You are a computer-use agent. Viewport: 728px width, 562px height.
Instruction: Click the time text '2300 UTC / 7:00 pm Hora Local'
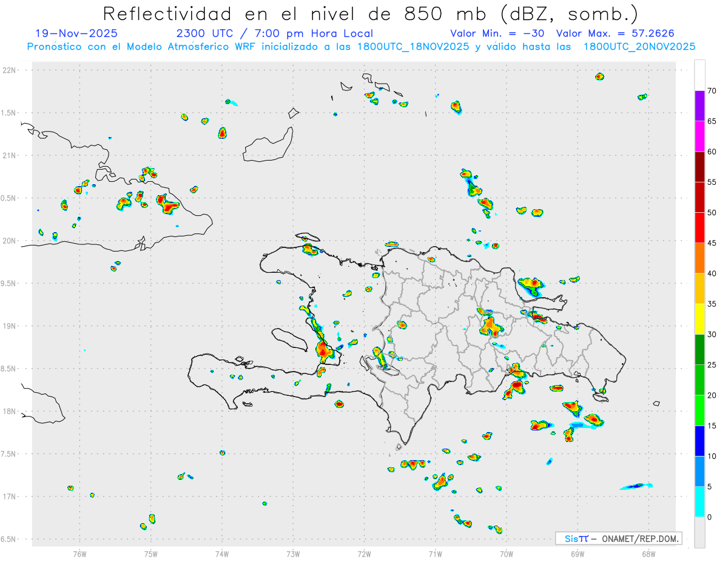(x=275, y=33)
